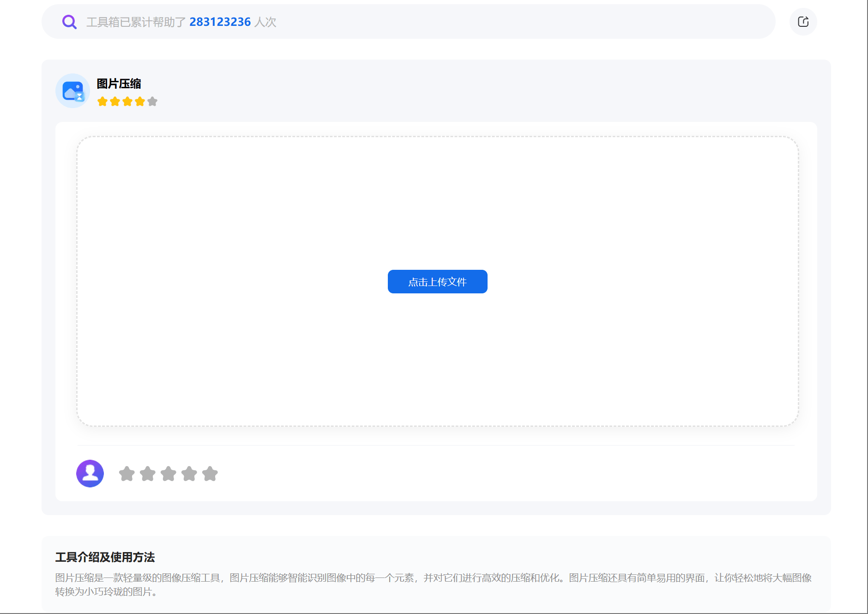Click the share icon at top right
Screen dimensions: 868x614
coord(803,22)
